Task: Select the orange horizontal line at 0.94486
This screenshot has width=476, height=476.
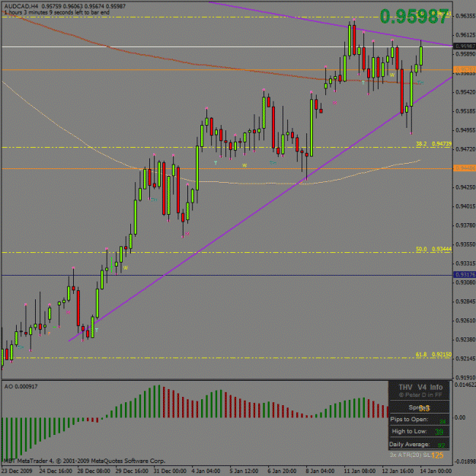Action: coord(227,168)
